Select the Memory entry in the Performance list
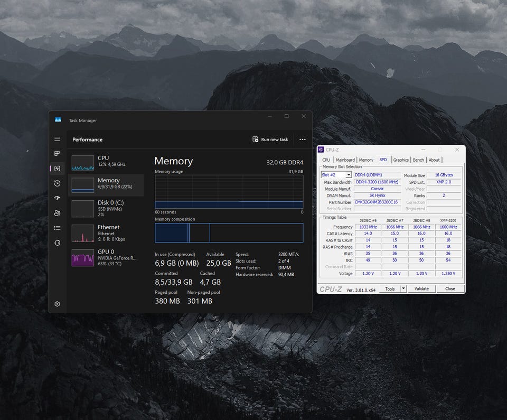 pos(106,185)
